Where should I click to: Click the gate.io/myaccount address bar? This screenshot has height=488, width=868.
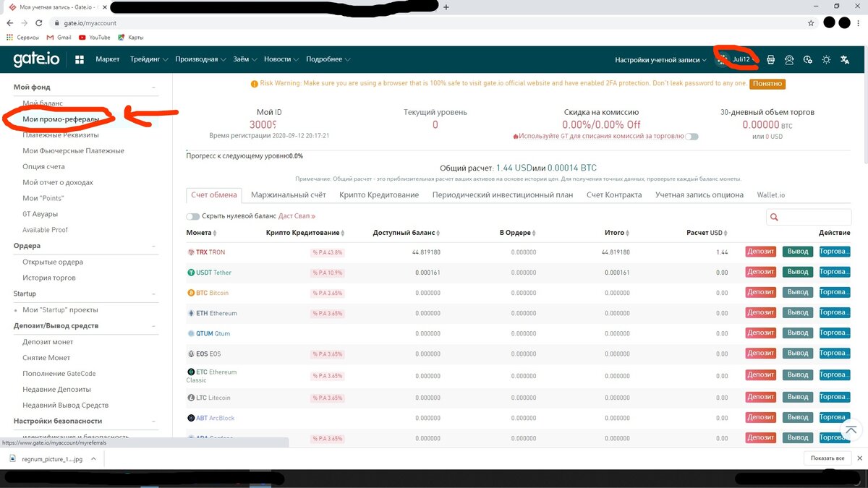point(427,23)
